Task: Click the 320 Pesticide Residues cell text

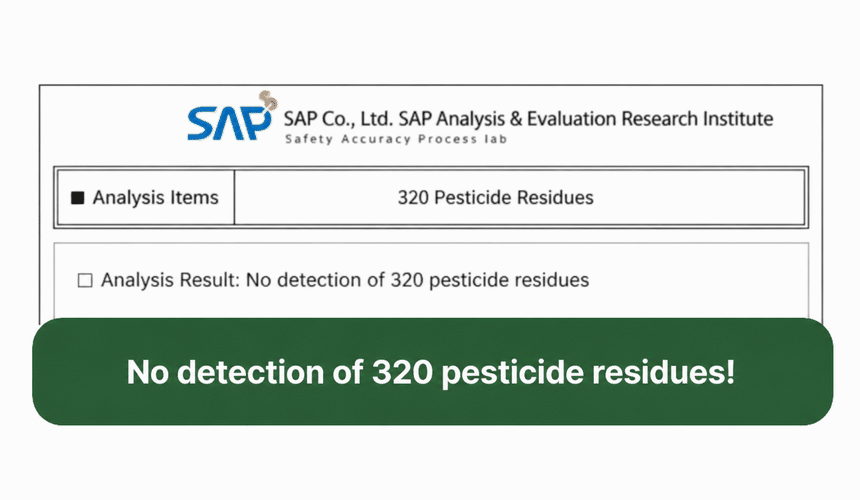Action: coord(495,197)
